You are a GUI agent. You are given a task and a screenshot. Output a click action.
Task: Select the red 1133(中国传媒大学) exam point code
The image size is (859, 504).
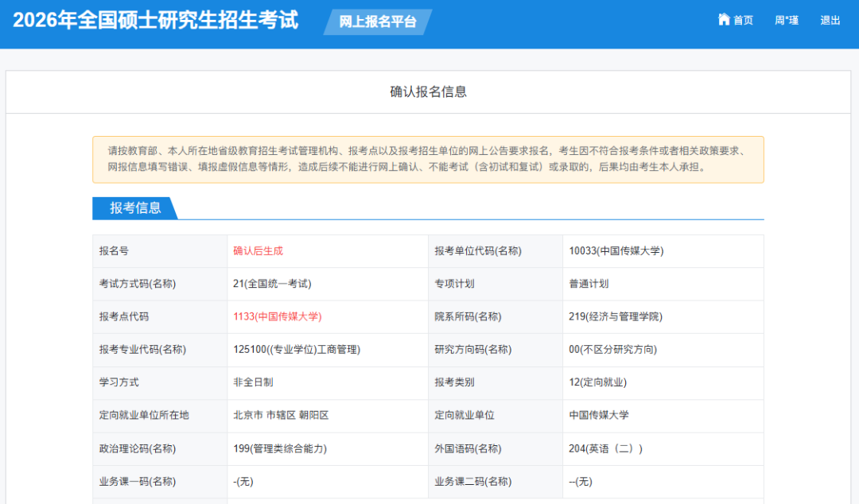tap(276, 316)
